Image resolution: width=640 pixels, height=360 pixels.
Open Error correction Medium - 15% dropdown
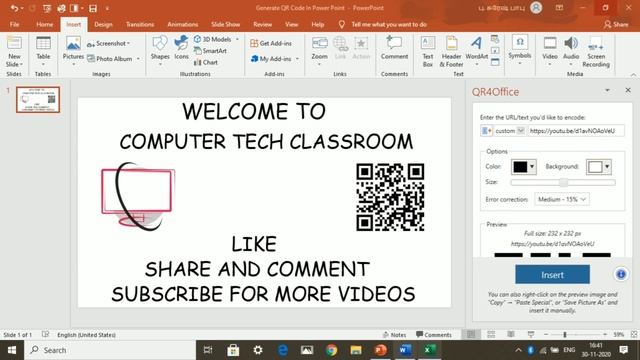pyautogui.click(x=562, y=199)
